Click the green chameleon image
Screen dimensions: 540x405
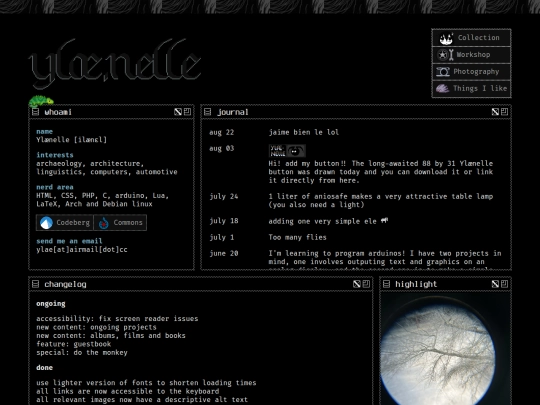[x=41, y=101]
